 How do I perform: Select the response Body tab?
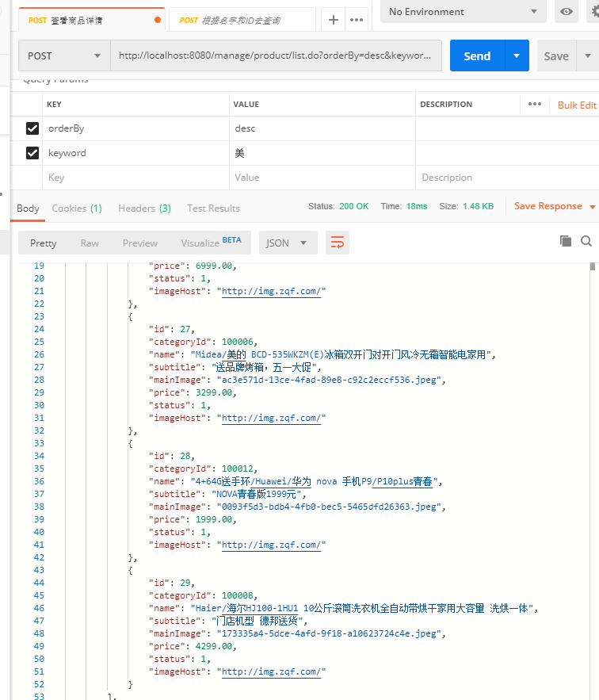point(28,208)
